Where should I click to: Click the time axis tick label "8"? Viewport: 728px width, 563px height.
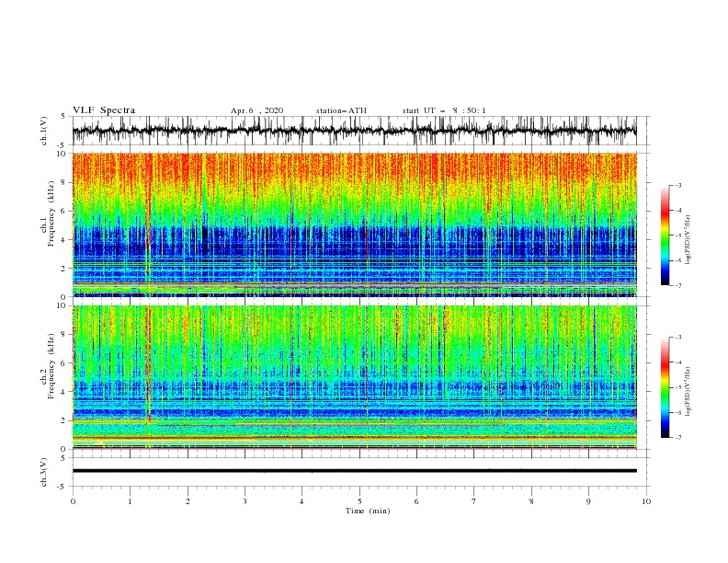(x=531, y=501)
